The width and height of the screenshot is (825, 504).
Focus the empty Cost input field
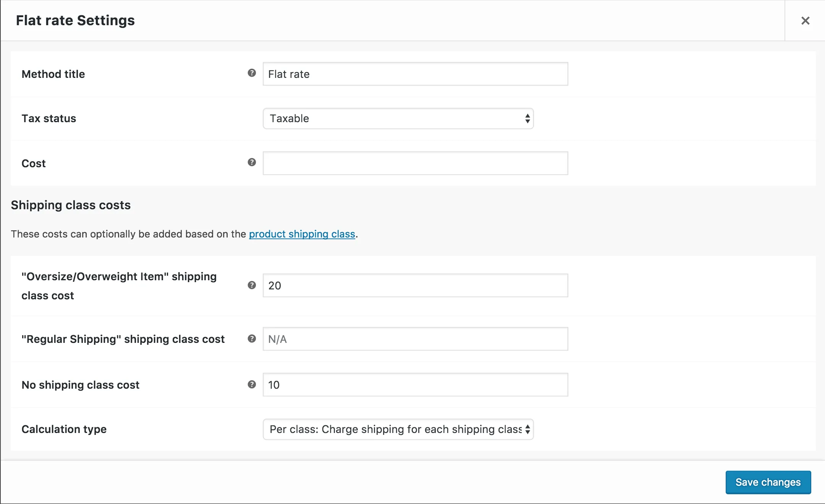(415, 163)
